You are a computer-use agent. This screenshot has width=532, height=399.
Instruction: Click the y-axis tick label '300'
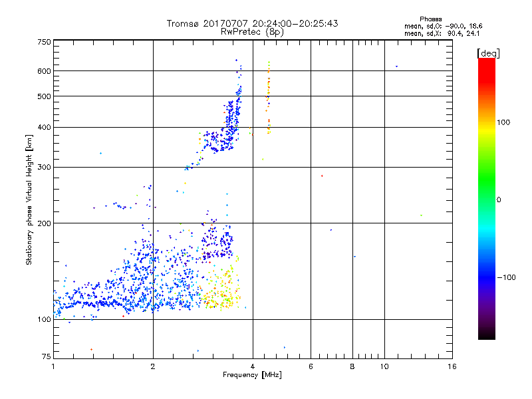(x=44, y=167)
